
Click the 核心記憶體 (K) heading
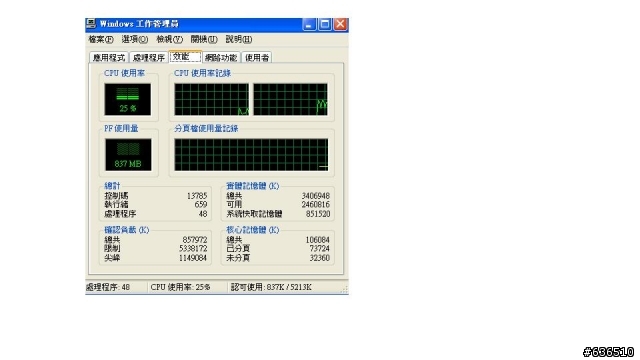pyautogui.click(x=253, y=230)
